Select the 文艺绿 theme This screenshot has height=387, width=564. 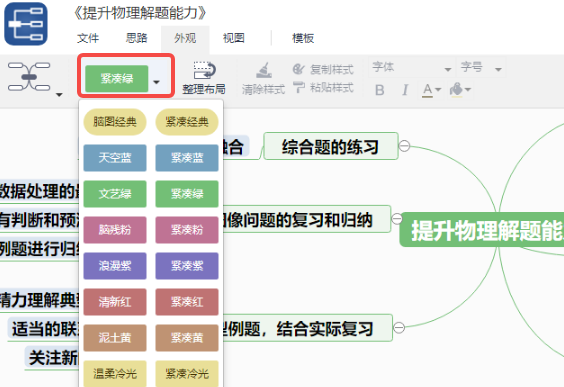tap(115, 194)
